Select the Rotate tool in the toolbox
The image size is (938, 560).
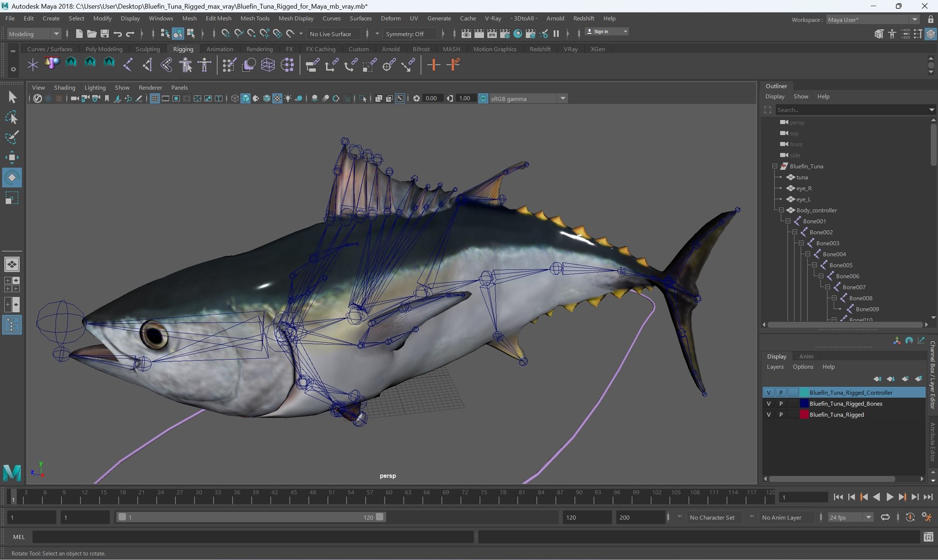click(x=11, y=177)
